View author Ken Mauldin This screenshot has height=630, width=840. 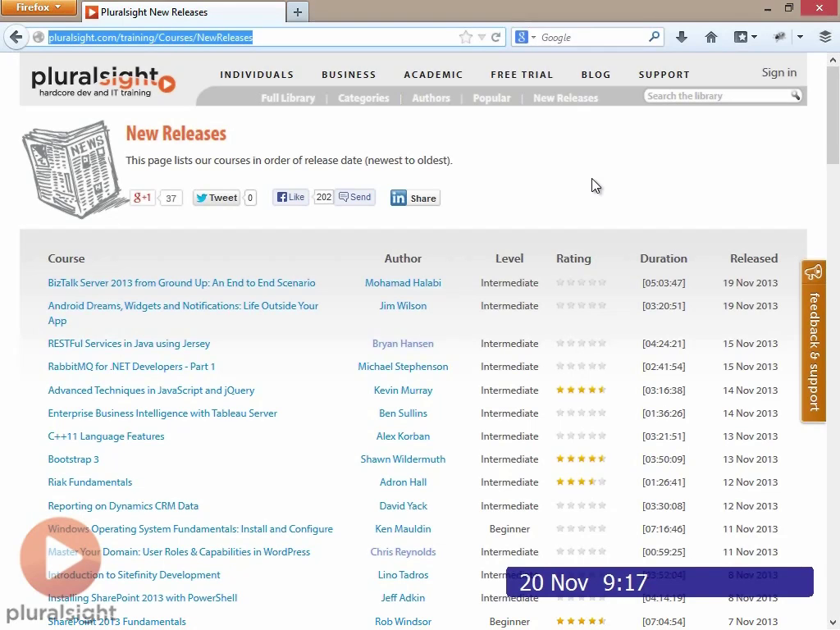pos(403,529)
